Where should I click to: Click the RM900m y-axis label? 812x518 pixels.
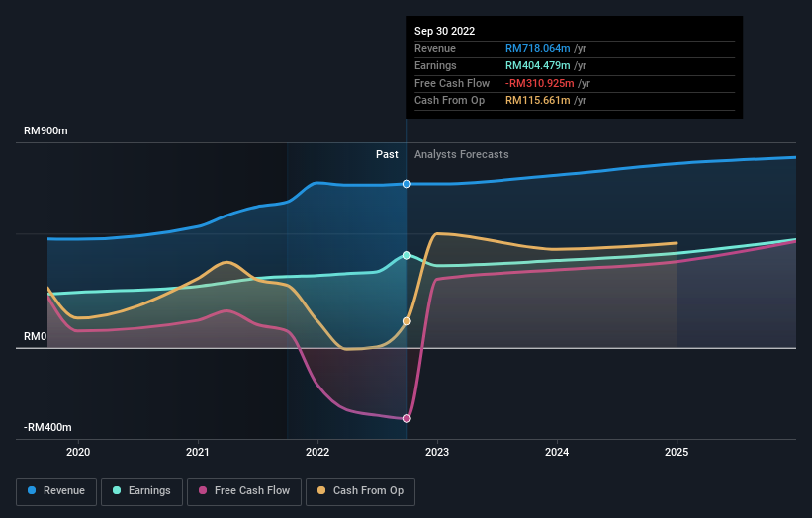point(45,130)
